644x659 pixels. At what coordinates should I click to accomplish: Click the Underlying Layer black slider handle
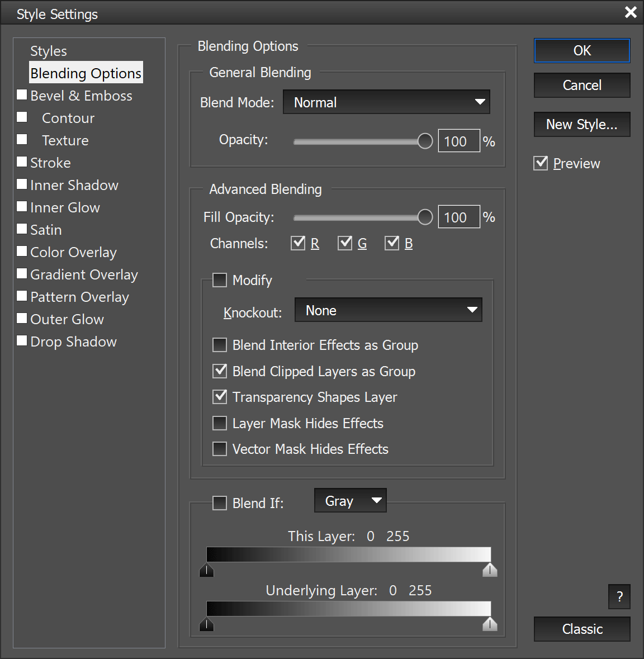[x=207, y=624]
